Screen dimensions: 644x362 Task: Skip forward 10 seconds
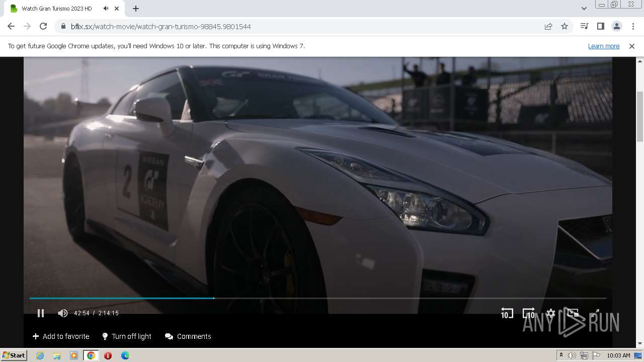529,313
